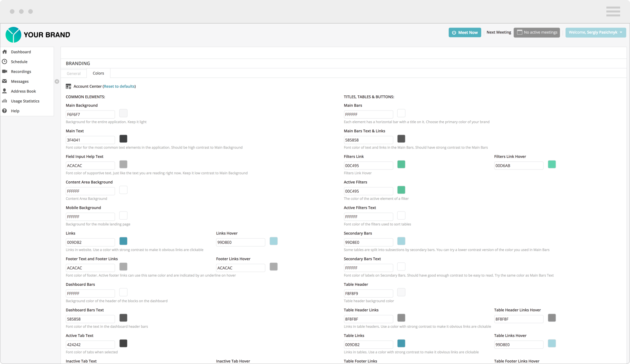Click the Main Bars Text & Links swatch
Screen dimensions: 630x364
tap(401, 139)
